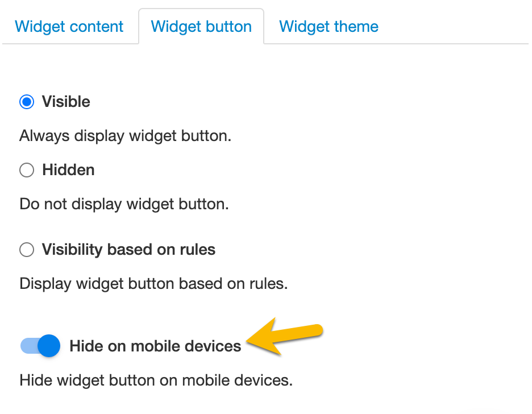The width and height of the screenshot is (532, 414).
Task: Select the Visibility based on rules radio
Action: tap(27, 250)
